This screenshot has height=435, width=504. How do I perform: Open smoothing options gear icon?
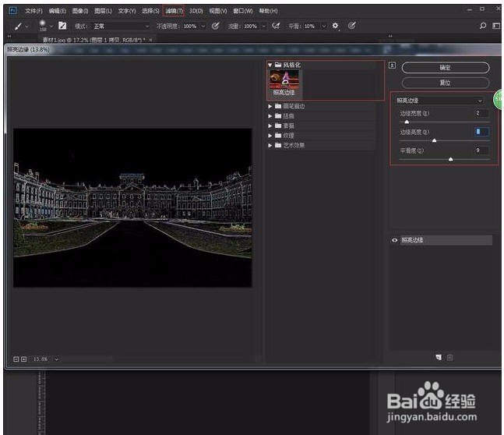coord(335,26)
